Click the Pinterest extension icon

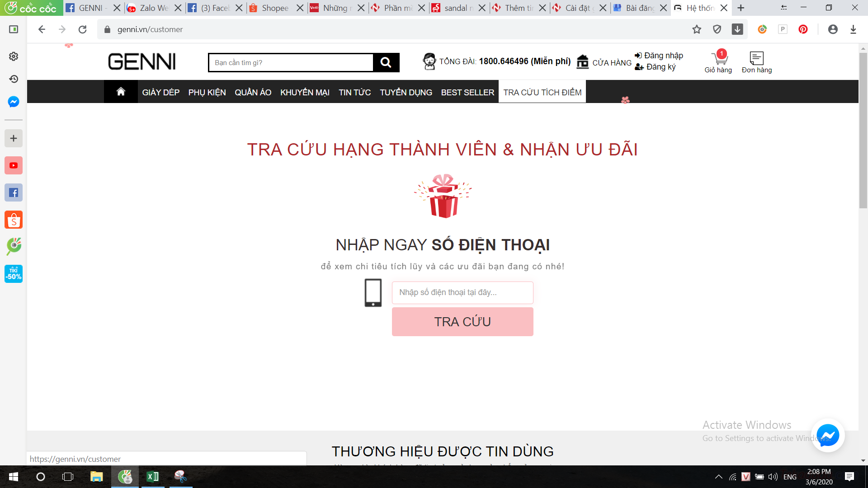803,29
